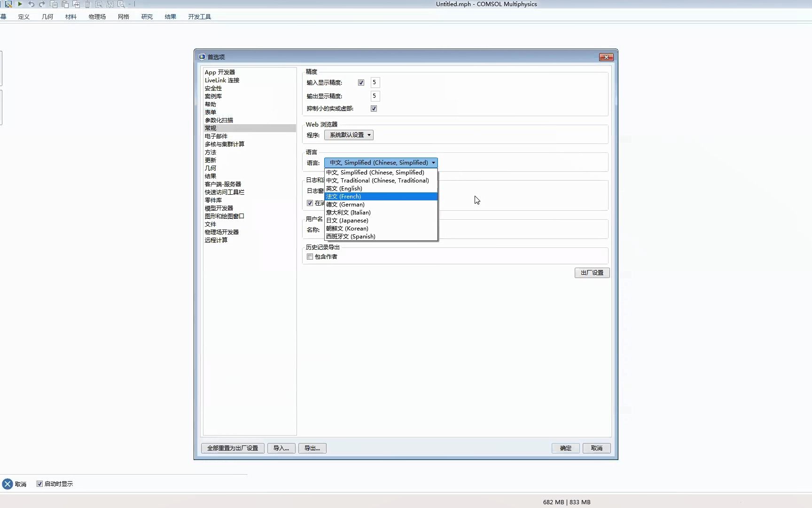Click the Save toolbar icon

point(8,4)
